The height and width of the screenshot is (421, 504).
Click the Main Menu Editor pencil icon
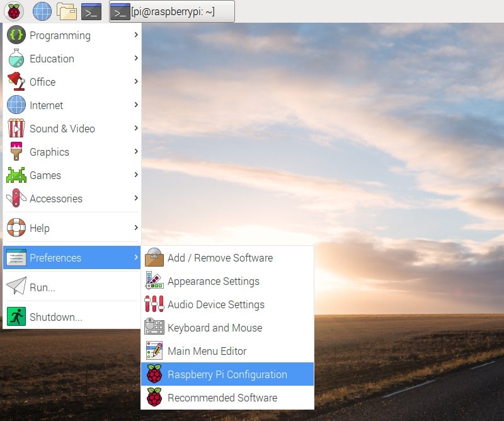click(154, 350)
